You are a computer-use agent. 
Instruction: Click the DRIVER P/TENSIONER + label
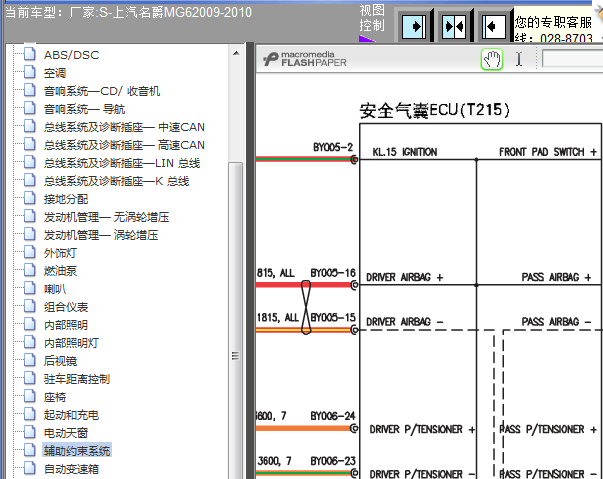[422, 429]
